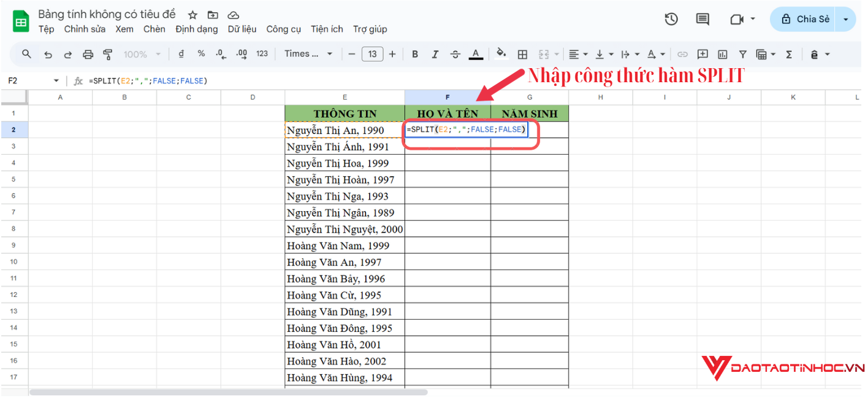Open the Công cụ menu
The height and width of the screenshot is (397, 868).
pos(284,29)
